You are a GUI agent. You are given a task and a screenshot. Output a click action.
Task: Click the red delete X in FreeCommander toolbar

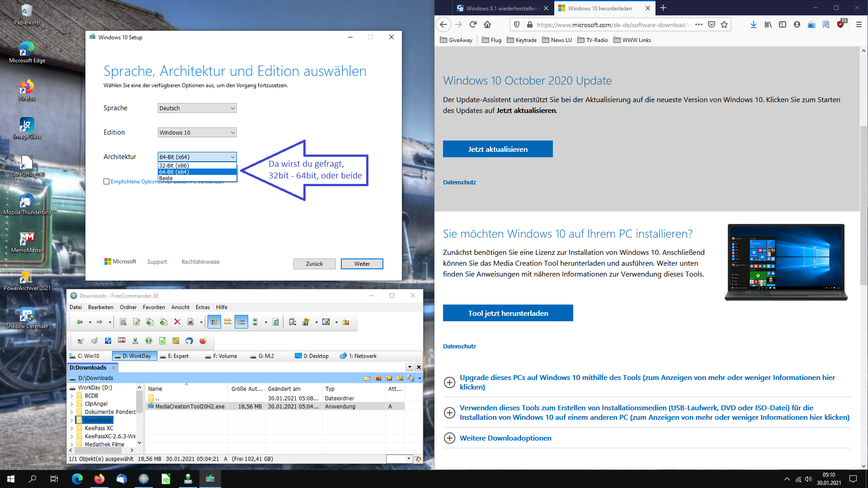[x=177, y=322]
